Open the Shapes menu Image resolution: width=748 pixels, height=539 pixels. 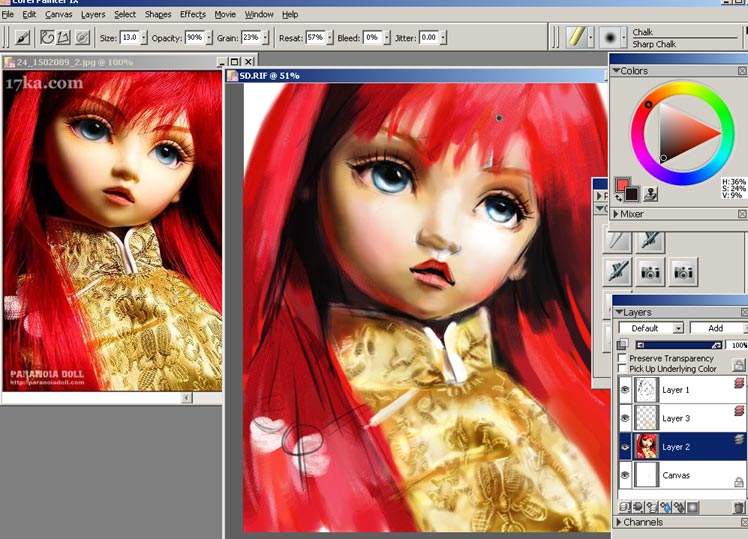click(158, 14)
